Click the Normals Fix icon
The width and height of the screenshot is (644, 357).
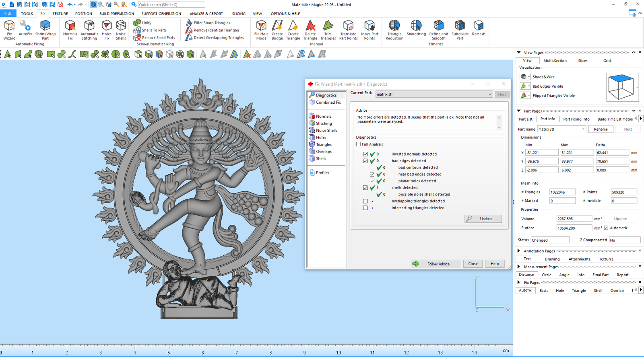(70, 30)
